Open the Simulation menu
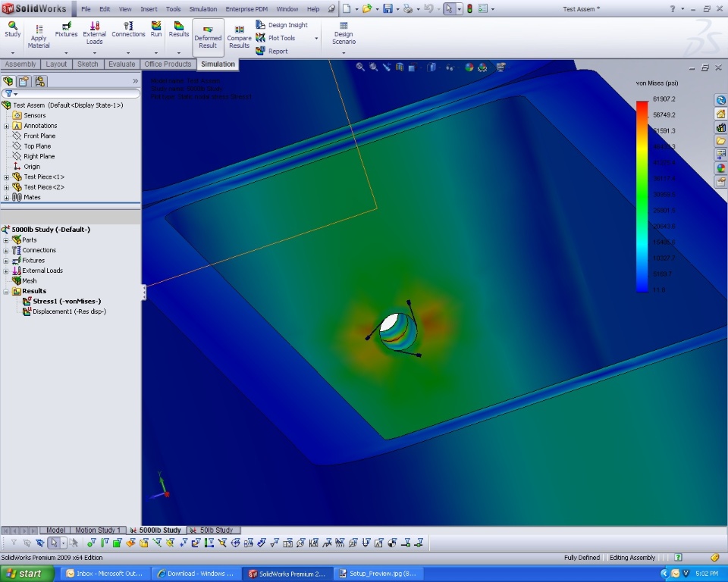This screenshot has width=728, height=582. point(202,9)
